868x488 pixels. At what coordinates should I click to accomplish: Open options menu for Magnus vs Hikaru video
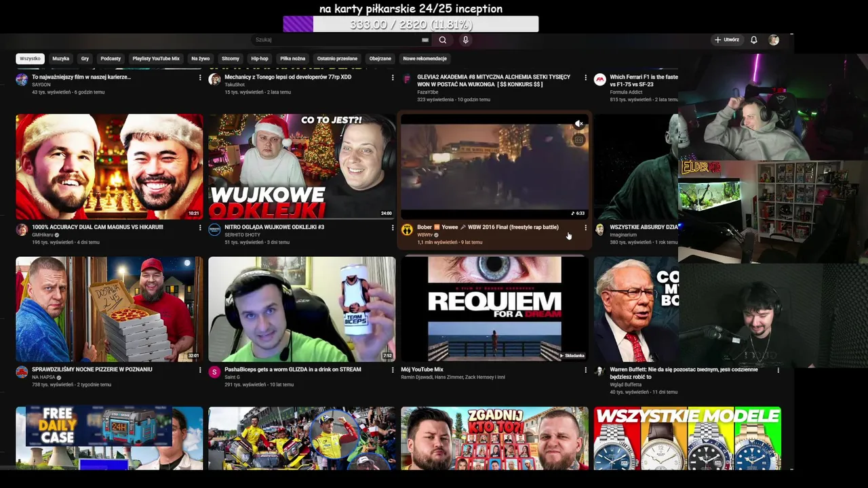(x=200, y=228)
